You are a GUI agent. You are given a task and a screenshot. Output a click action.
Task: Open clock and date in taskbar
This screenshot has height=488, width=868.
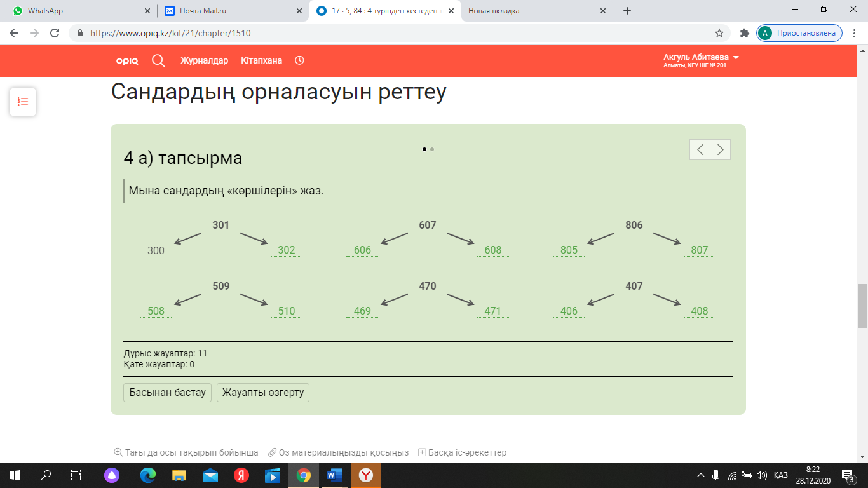pyautogui.click(x=813, y=475)
